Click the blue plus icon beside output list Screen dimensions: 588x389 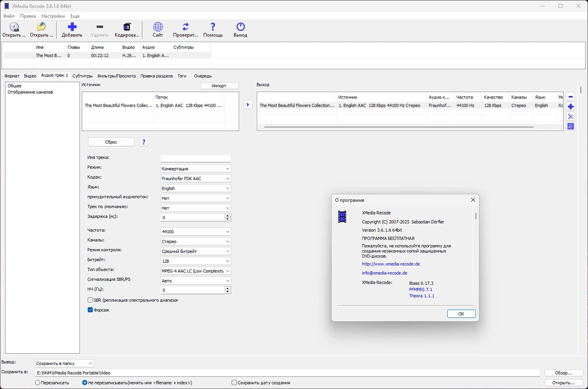coord(570,107)
